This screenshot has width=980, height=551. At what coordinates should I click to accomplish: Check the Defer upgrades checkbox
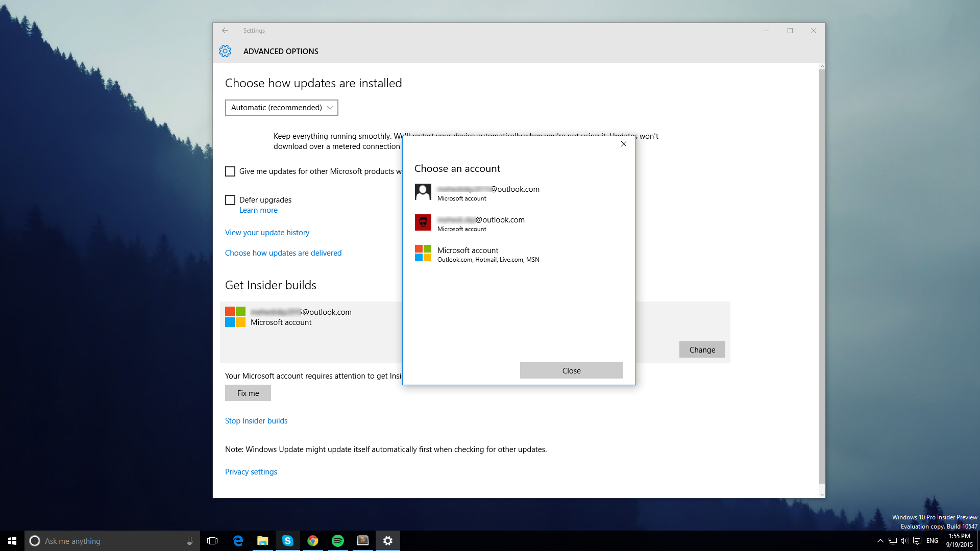[x=230, y=200]
